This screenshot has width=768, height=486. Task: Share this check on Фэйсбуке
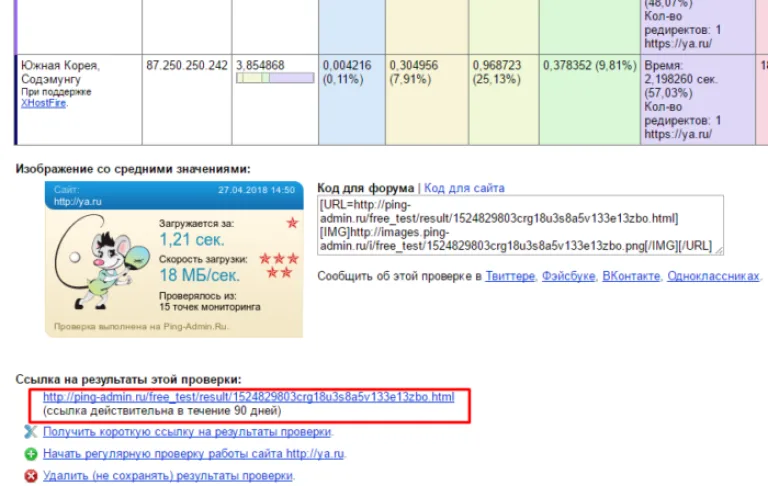click(x=568, y=276)
